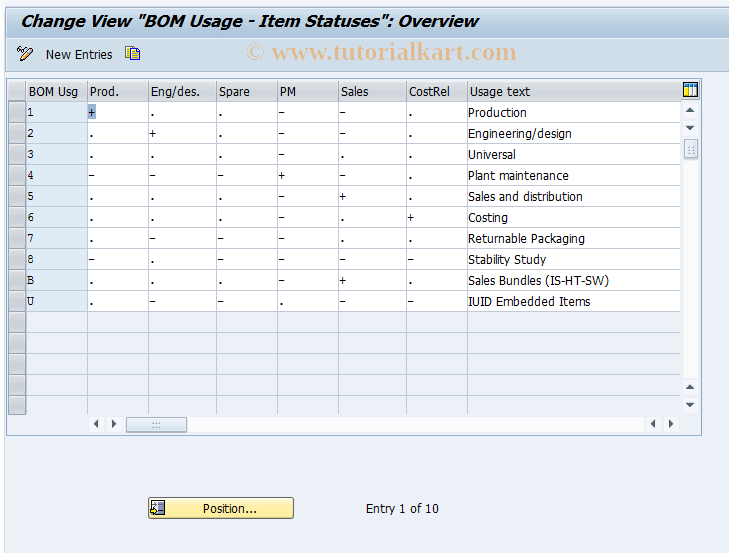Image resolution: width=729 pixels, height=553 pixels.
Task: Click the Sales field of the Universal row
Action: point(372,154)
